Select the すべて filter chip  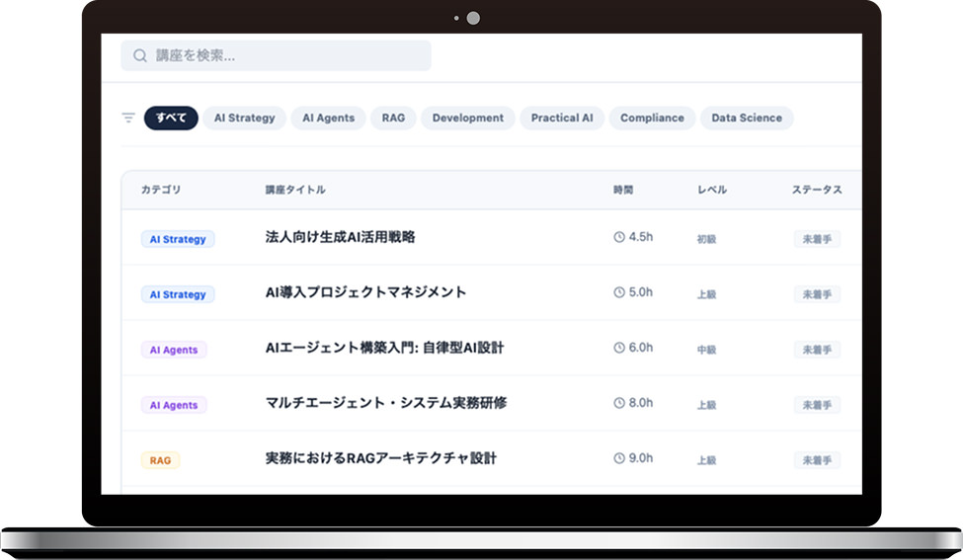click(171, 118)
